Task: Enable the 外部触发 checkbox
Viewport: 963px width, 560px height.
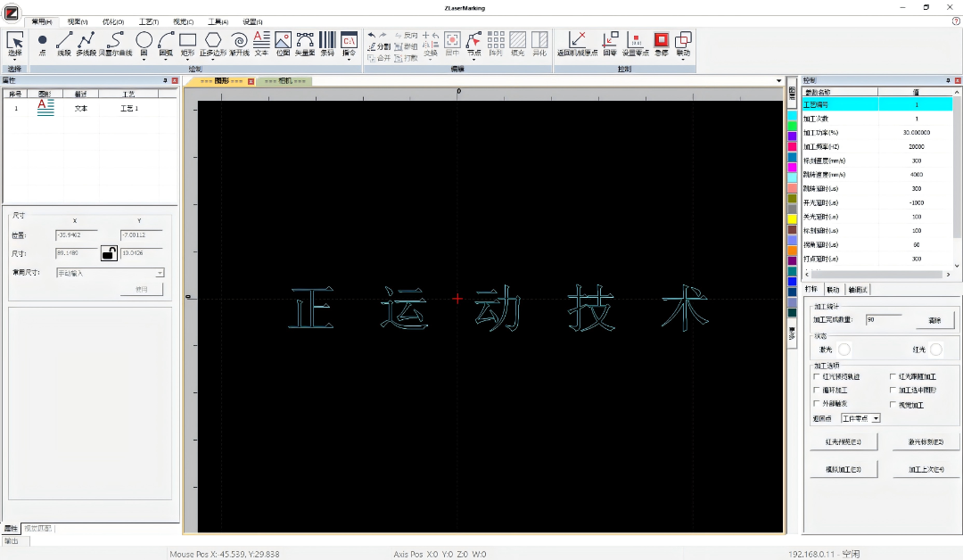Action: (816, 403)
